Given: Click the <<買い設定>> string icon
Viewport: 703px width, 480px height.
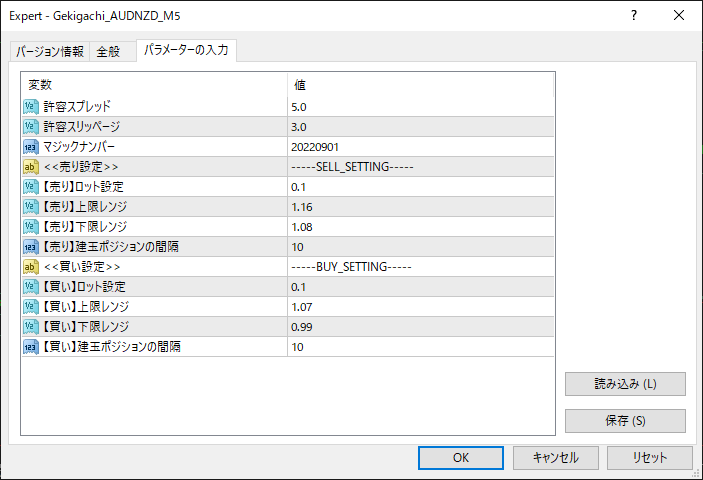Looking at the screenshot, I should pyautogui.click(x=31, y=266).
